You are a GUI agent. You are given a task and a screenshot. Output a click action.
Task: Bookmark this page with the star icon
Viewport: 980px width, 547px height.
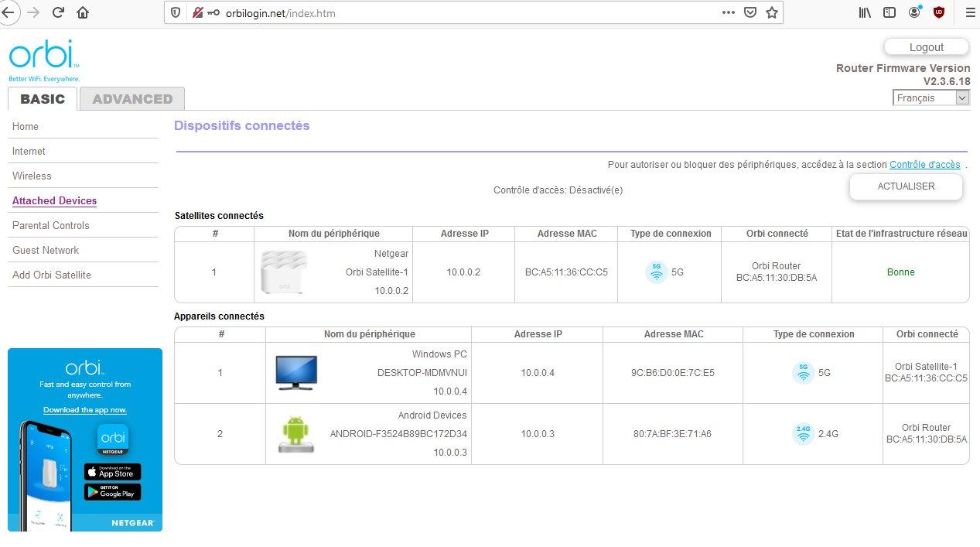coord(771,12)
